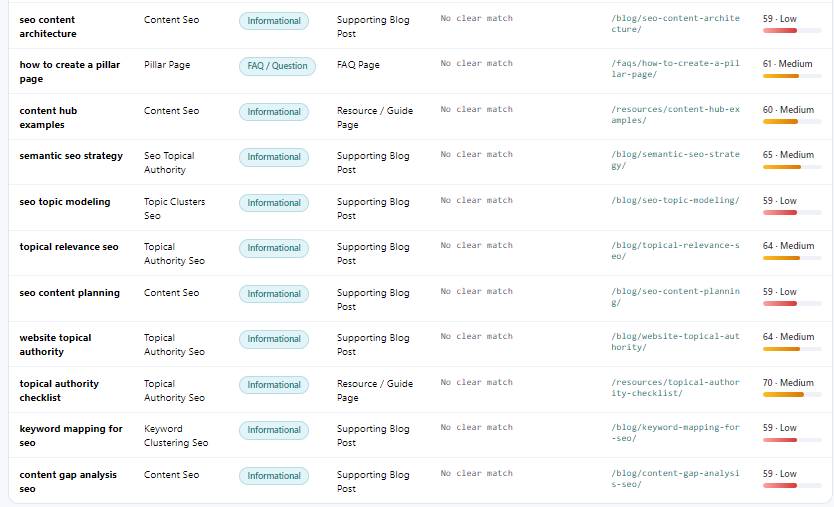Click 'Resource / Guide Page' for topical authority checklist
834x507 pixels.
pos(374,390)
